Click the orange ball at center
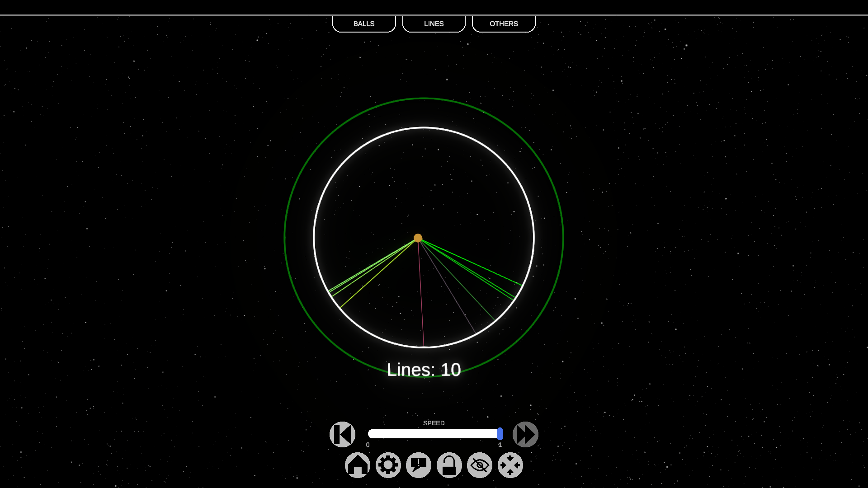The image size is (868, 488). (x=418, y=238)
